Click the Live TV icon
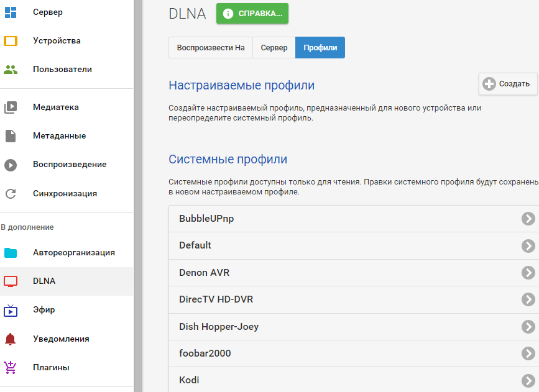 [x=11, y=310]
